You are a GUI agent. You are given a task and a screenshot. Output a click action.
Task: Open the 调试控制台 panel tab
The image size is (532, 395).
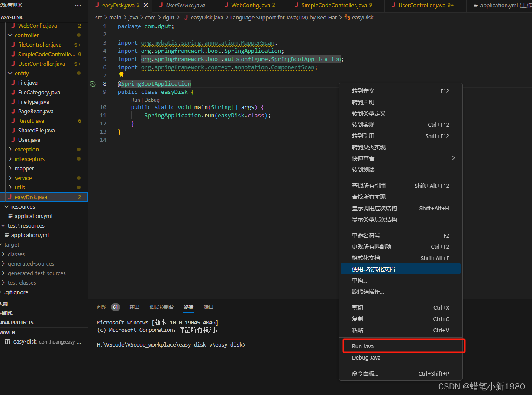pos(161,307)
